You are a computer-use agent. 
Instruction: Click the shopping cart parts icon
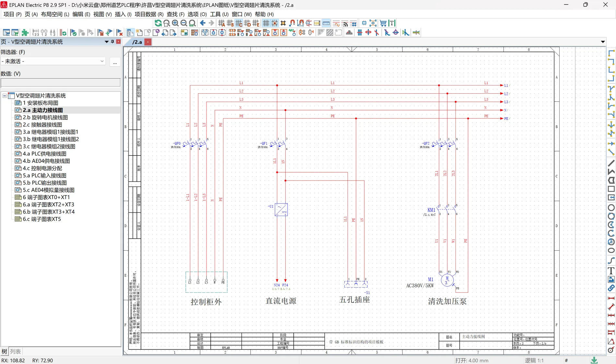point(383,23)
